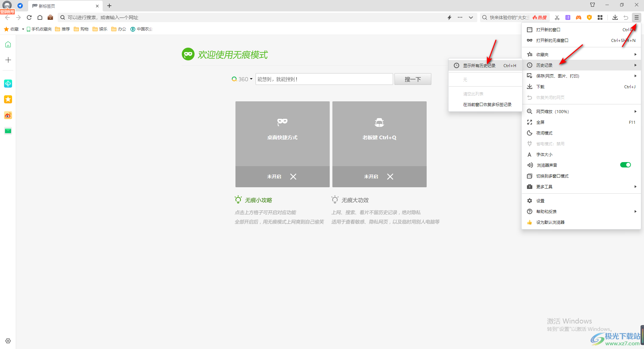Click the 搜一下 search button

click(x=413, y=79)
